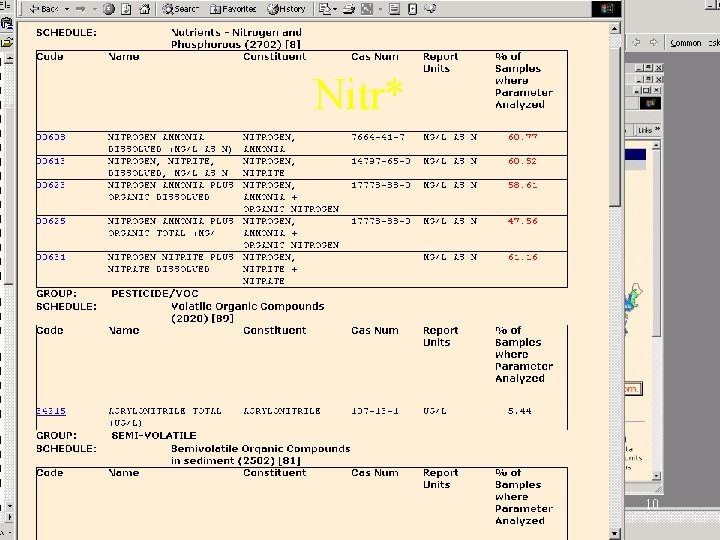Open the Mail dropdown arrow
720x540 pixels.
335,9
